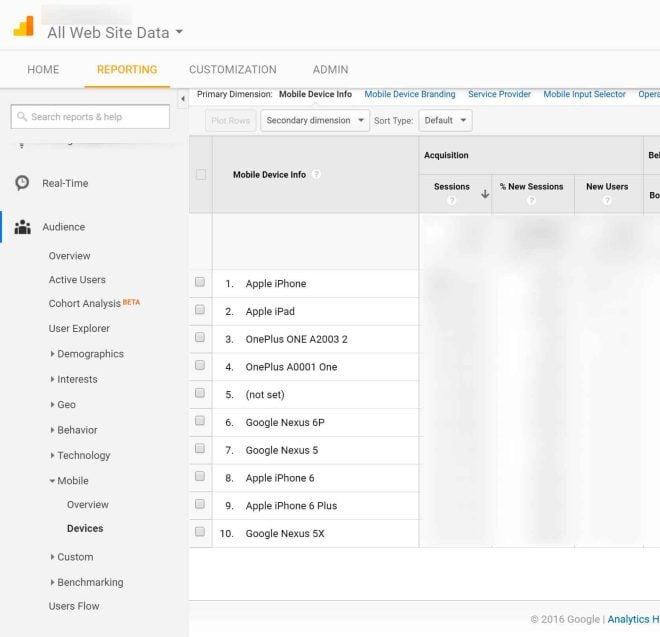Click the New Users help icon
This screenshot has width=660, height=637.
[x=607, y=200]
